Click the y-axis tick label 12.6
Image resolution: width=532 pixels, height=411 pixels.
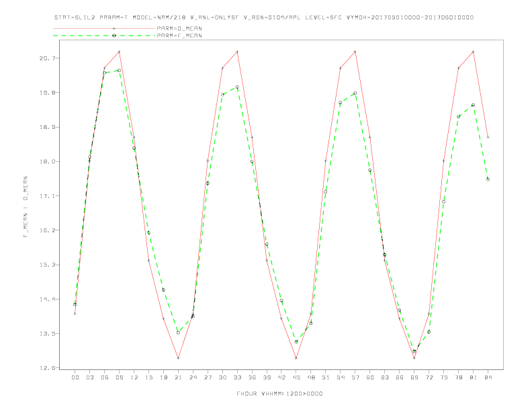point(47,368)
